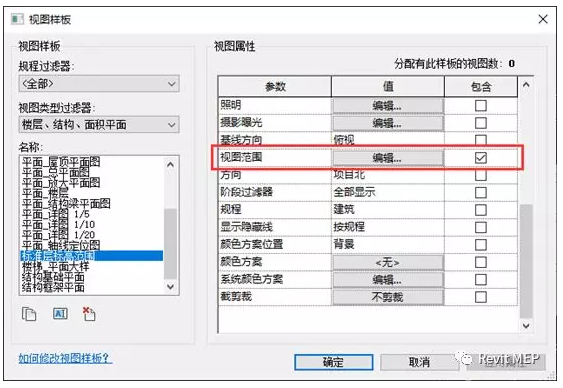The width and height of the screenshot is (563, 388).
Task: Select 楼梯_平面大样 template
Action: [56, 266]
